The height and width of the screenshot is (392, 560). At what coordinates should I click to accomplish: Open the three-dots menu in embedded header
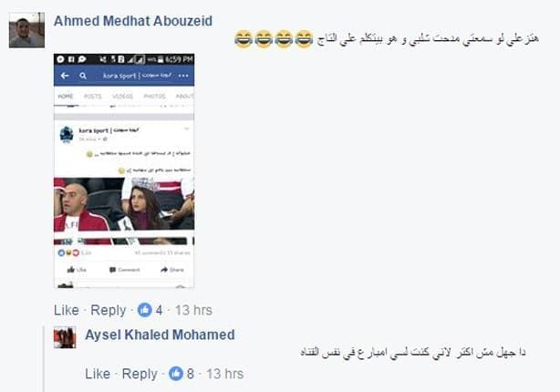[x=183, y=76]
